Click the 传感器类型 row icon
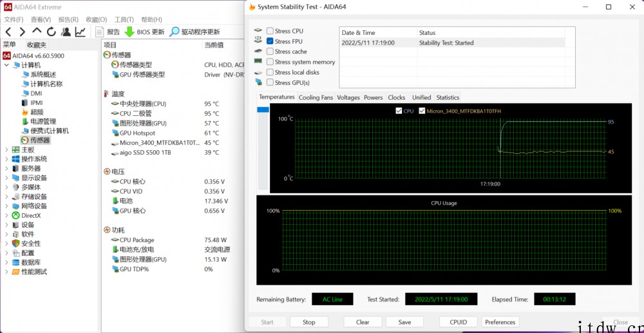 click(x=115, y=64)
